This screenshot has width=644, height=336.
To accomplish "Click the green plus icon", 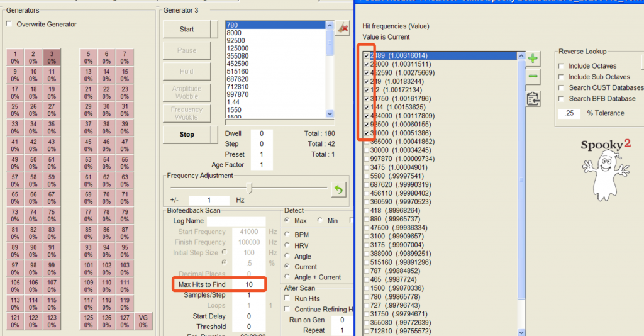I will click(532, 59).
